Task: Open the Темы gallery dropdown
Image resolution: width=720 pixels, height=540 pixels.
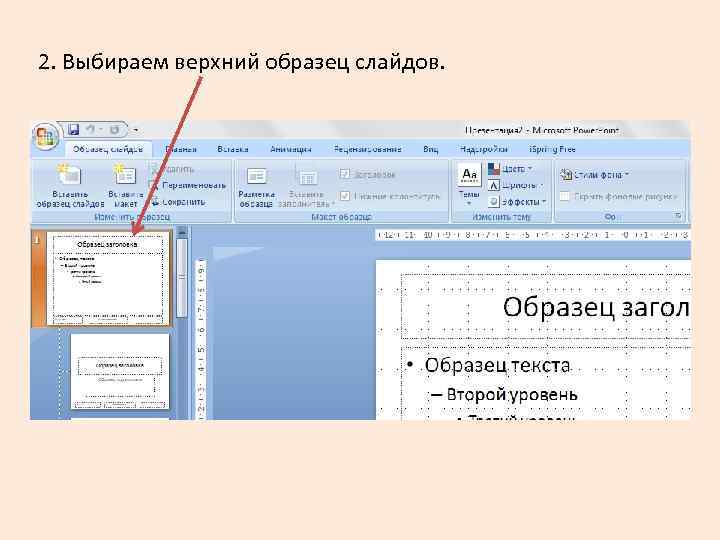Action: 469,187
